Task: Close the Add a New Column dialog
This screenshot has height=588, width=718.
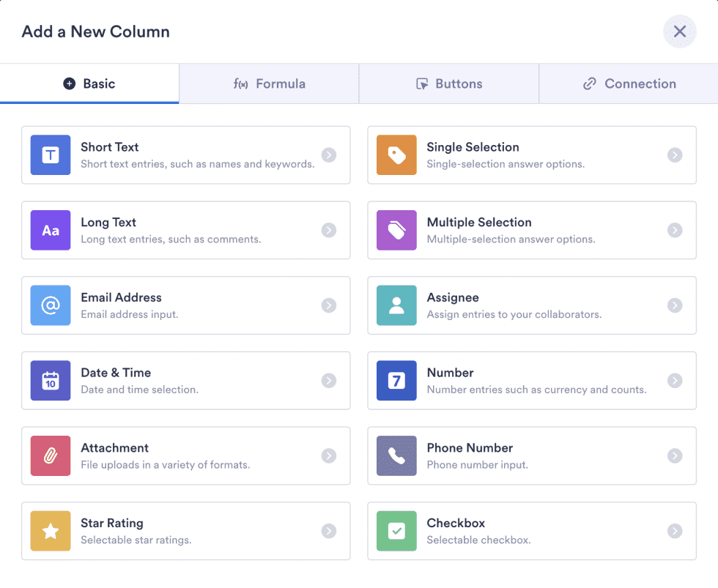Action: 679,31
